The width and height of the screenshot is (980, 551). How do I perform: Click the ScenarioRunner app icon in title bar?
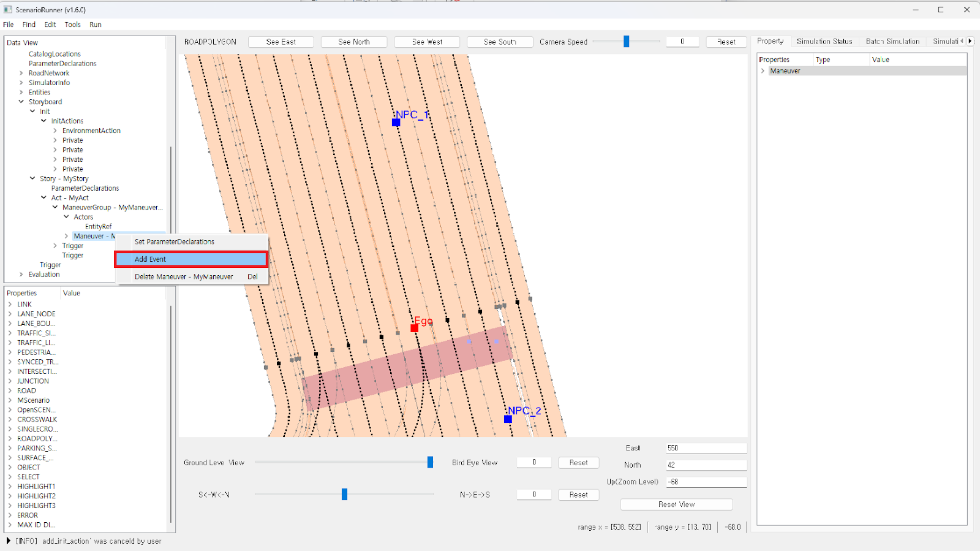[8, 10]
